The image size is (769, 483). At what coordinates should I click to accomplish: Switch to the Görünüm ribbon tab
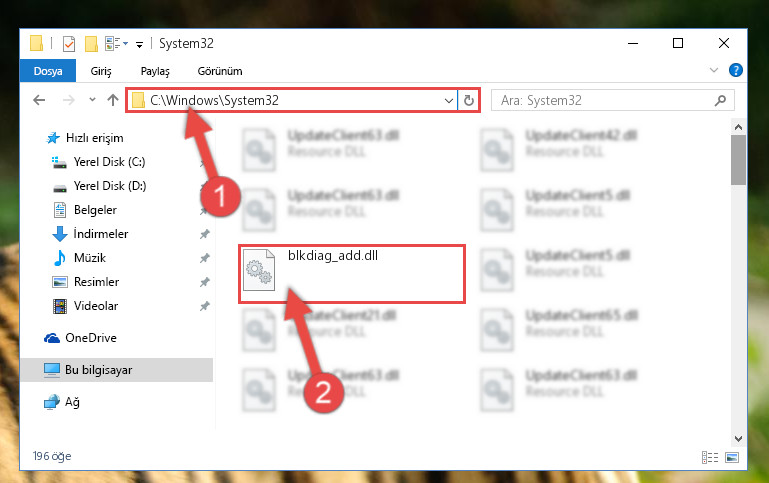[x=220, y=71]
